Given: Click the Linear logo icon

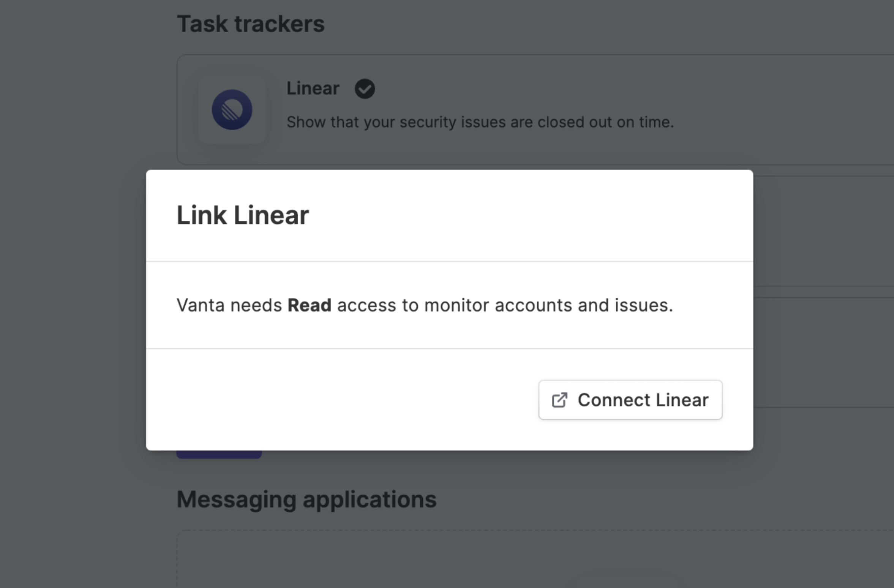Looking at the screenshot, I should pos(232,110).
